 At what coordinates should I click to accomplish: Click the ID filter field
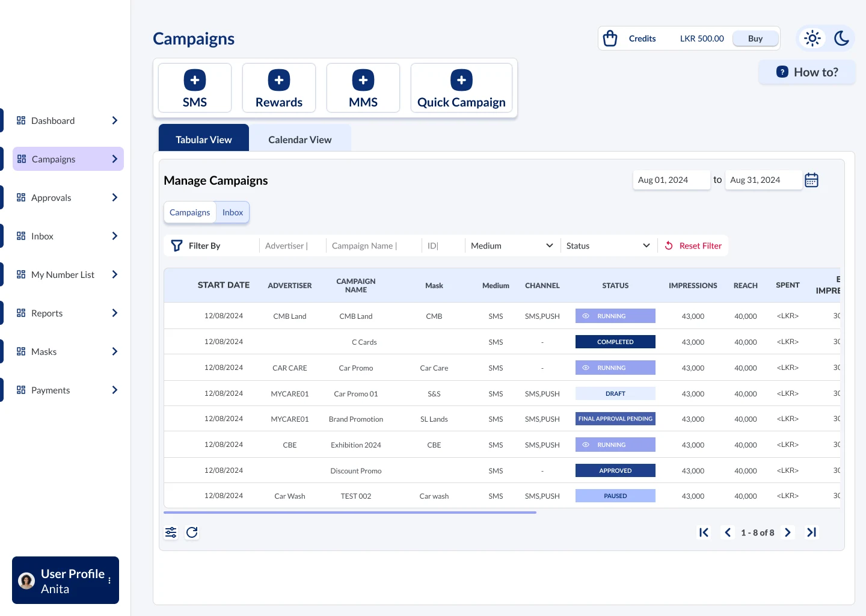click(x=442, y=245)
